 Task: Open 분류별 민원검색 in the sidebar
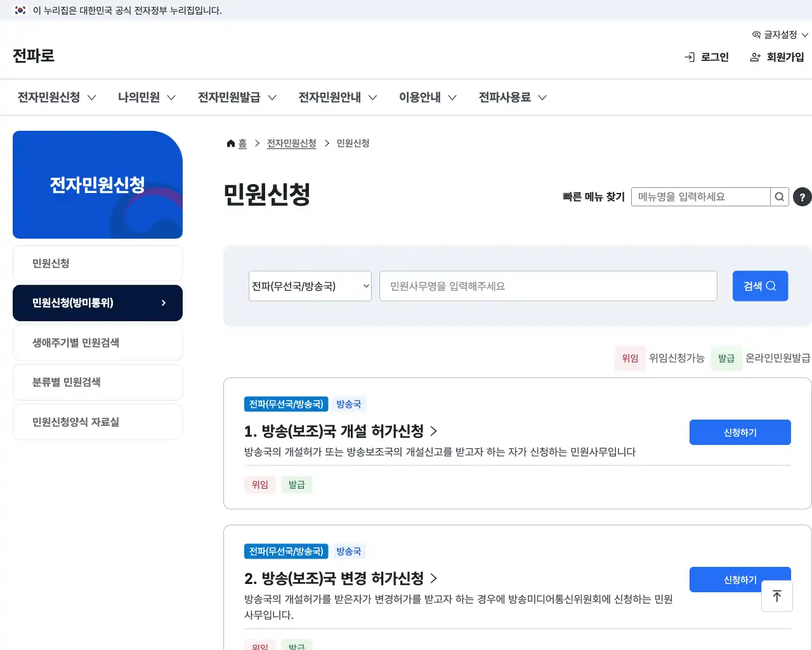point(98,382)
